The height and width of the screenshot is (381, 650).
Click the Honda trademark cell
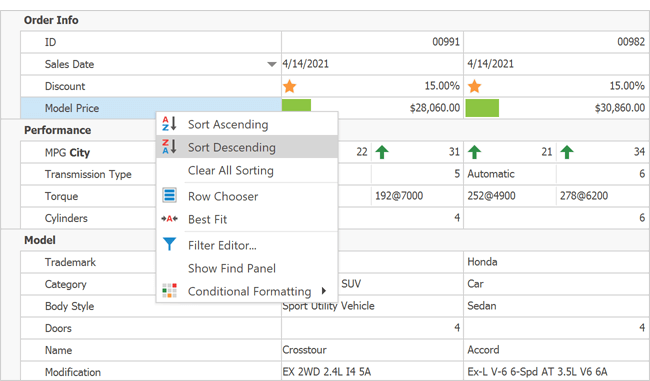tap(557, 262)
